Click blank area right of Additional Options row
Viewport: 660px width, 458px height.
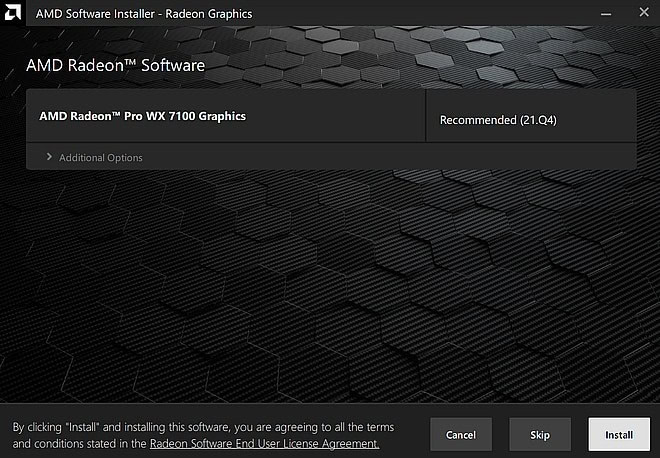(x=400, y=158)
